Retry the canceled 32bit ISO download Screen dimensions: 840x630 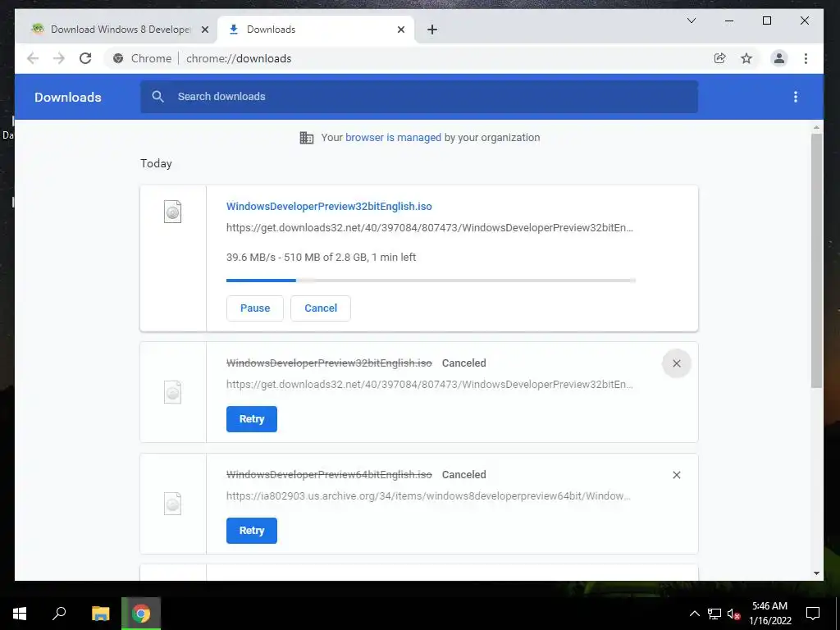point(252,419)
